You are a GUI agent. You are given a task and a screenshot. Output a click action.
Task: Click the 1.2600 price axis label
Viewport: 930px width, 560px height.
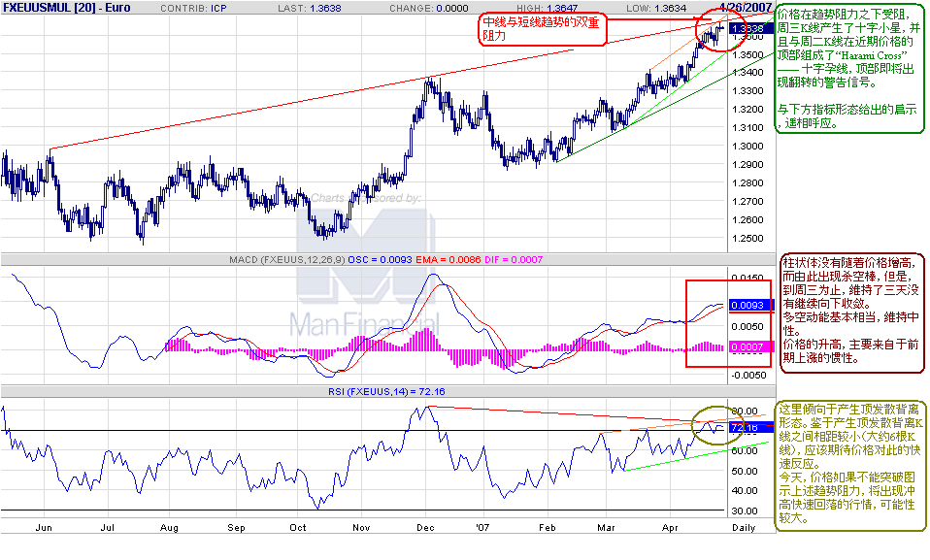pos(747,219)
